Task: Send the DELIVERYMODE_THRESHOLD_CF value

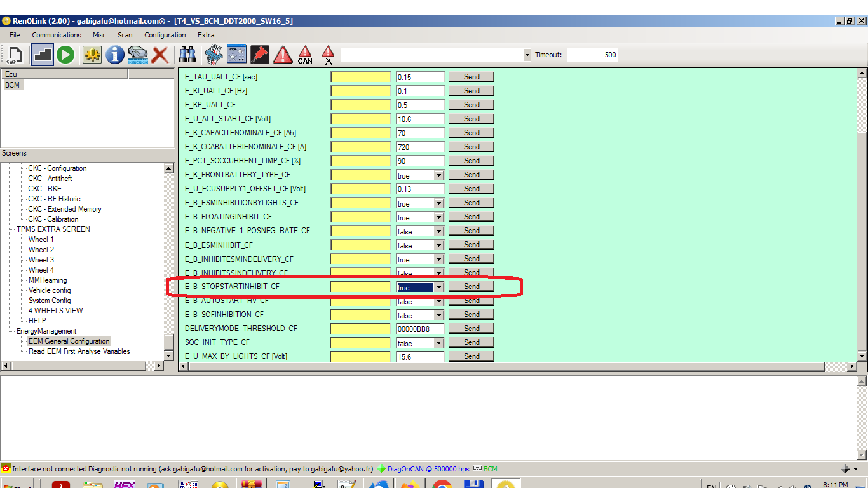Action: pos(471,329)
